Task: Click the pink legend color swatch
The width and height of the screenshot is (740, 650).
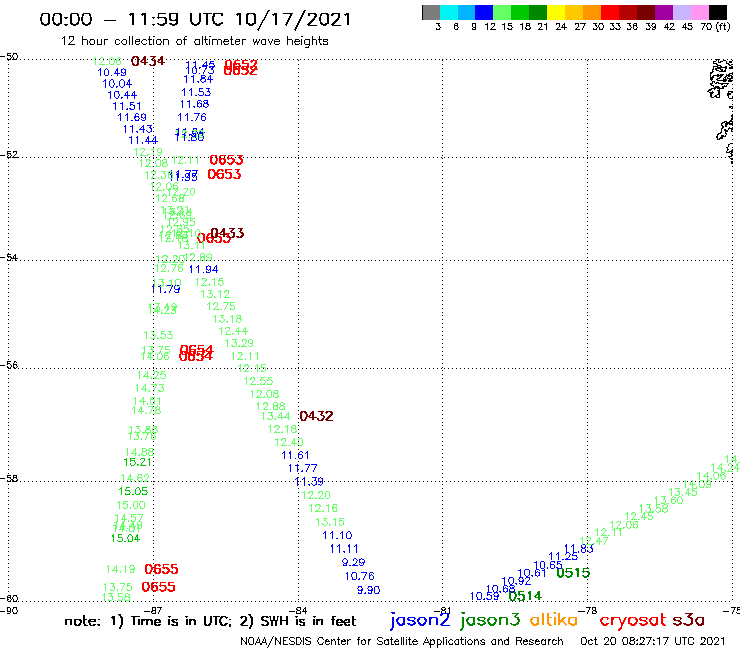Action: pyautogui.click(x=700, y=12)
